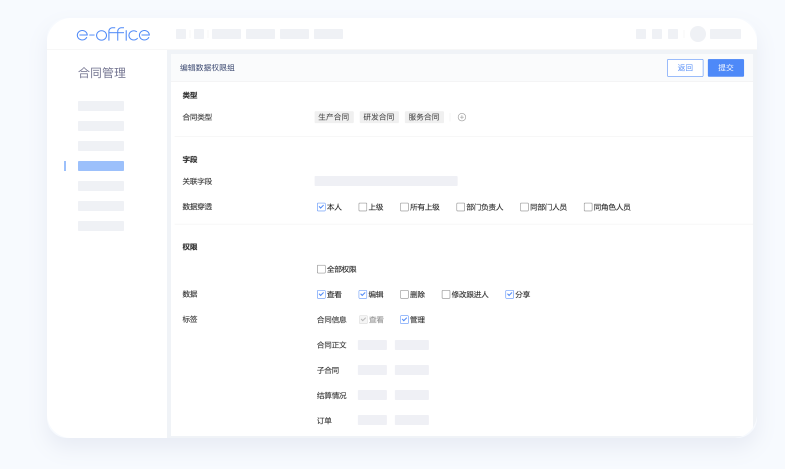The width and height of the screenshot is (785, 469).
Task: Uncheck the 分享 permission checkbox
Action: (x=509, y=295)
